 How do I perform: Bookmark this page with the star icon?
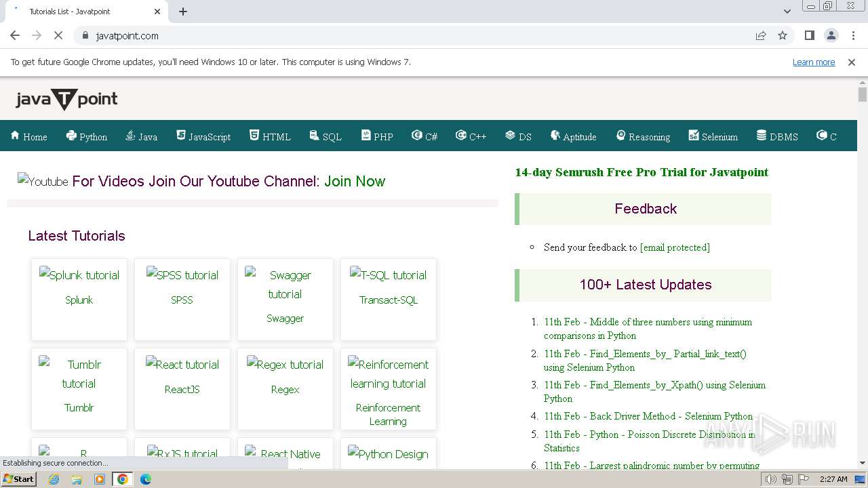coord(783,35)
